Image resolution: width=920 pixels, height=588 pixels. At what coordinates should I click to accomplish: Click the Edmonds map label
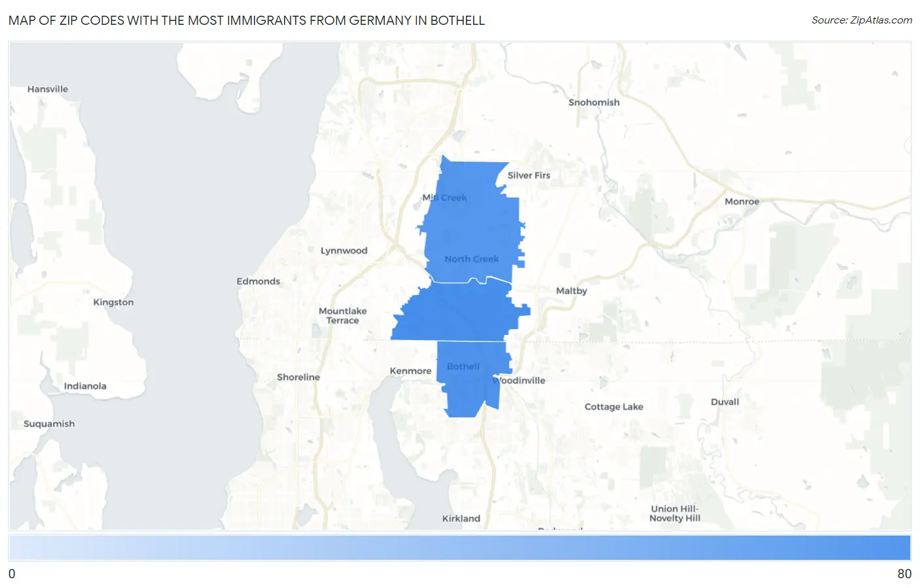258,281
